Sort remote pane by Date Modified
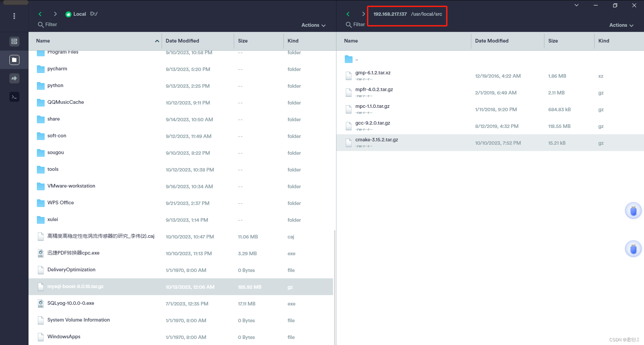 click(x=492, y=41)
